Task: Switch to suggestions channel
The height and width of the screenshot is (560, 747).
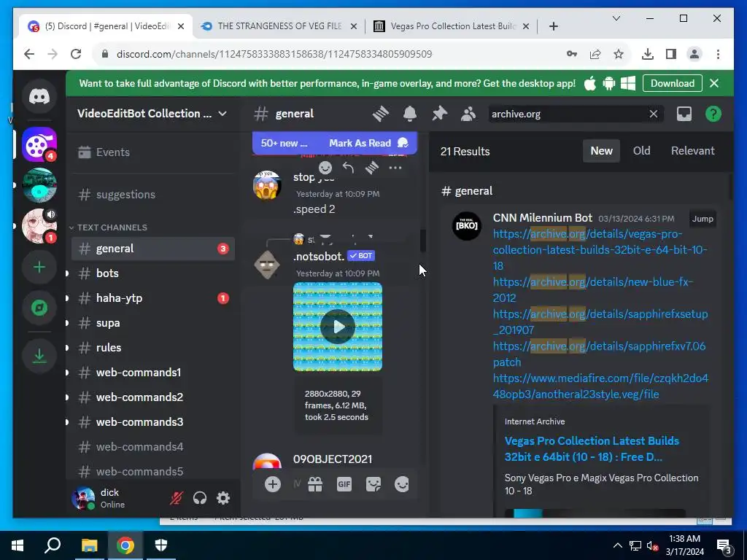Action: tap(152, 194)
